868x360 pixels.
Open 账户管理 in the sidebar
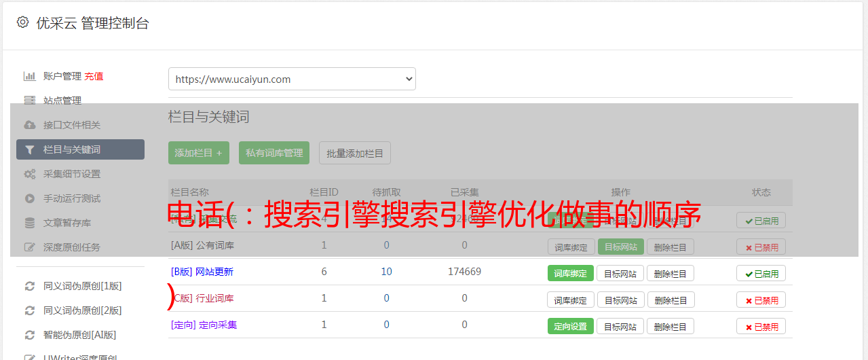point(62,76)
